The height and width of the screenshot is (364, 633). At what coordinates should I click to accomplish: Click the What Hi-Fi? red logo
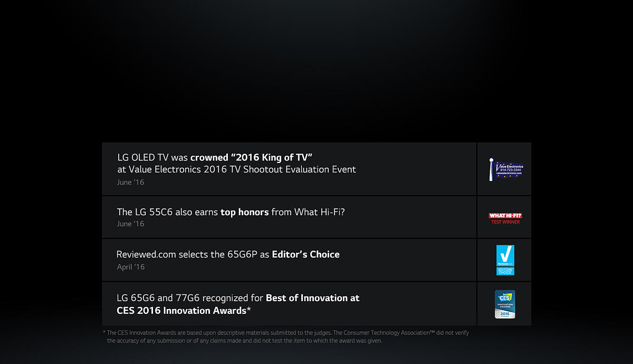click(505, 216)
